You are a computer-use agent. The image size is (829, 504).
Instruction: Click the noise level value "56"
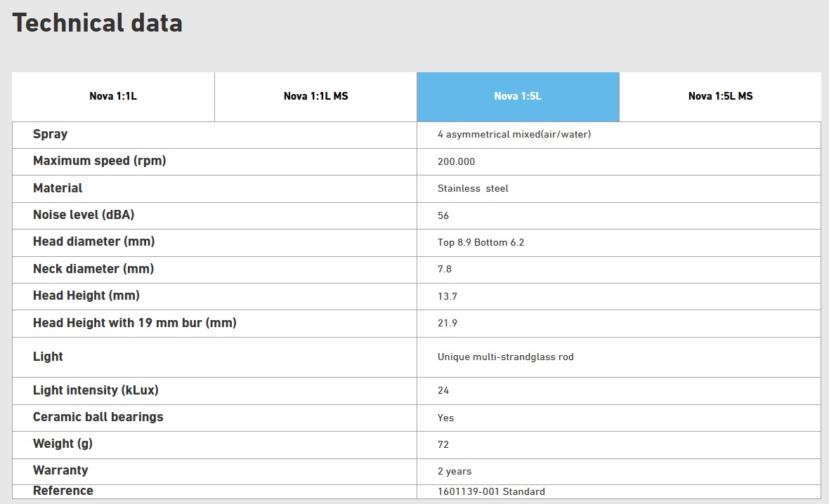pos(443,215)
